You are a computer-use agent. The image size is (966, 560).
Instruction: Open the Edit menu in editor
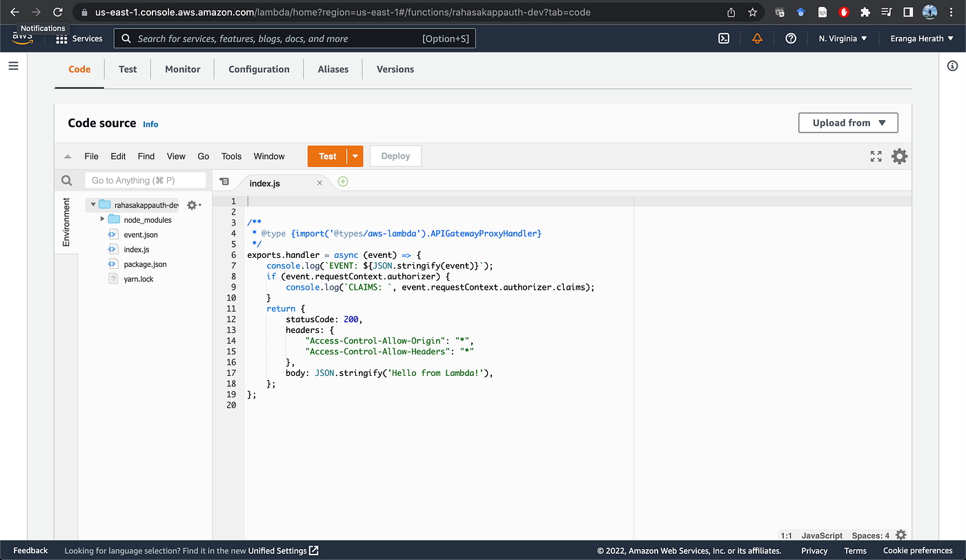[x=118, y=157]
